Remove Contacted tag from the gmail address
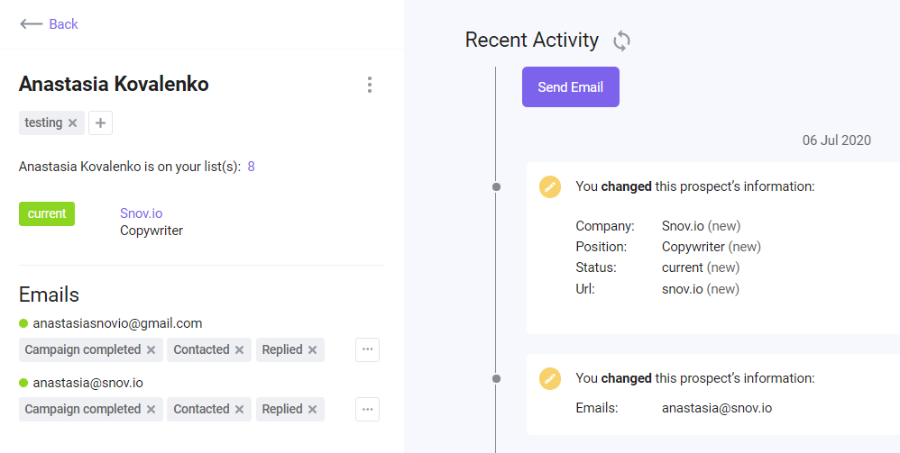The image size is (900, 453). pyautogui.click(x=239, y=350)
